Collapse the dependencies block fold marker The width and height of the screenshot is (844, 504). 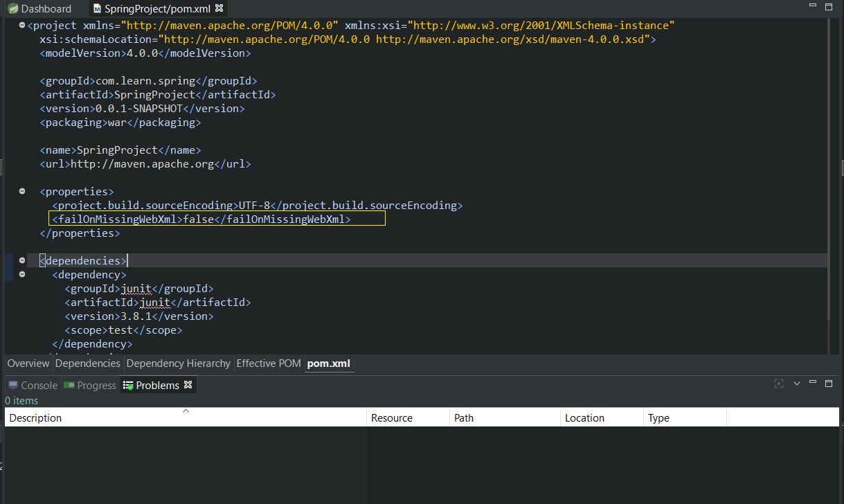(22, 260)
